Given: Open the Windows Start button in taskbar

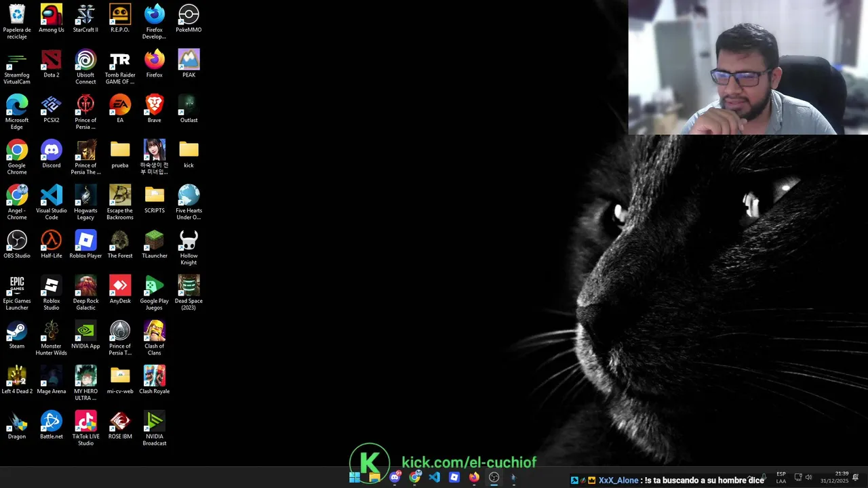Looking at the screenshot, I should 355,477.
